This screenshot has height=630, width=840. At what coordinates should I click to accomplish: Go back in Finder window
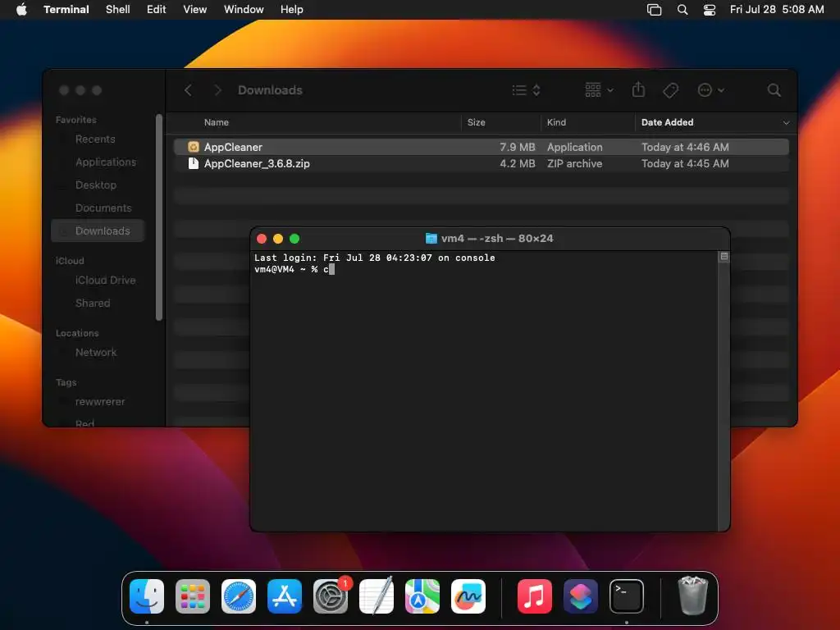pyautogui.click(x=188, y=90)
